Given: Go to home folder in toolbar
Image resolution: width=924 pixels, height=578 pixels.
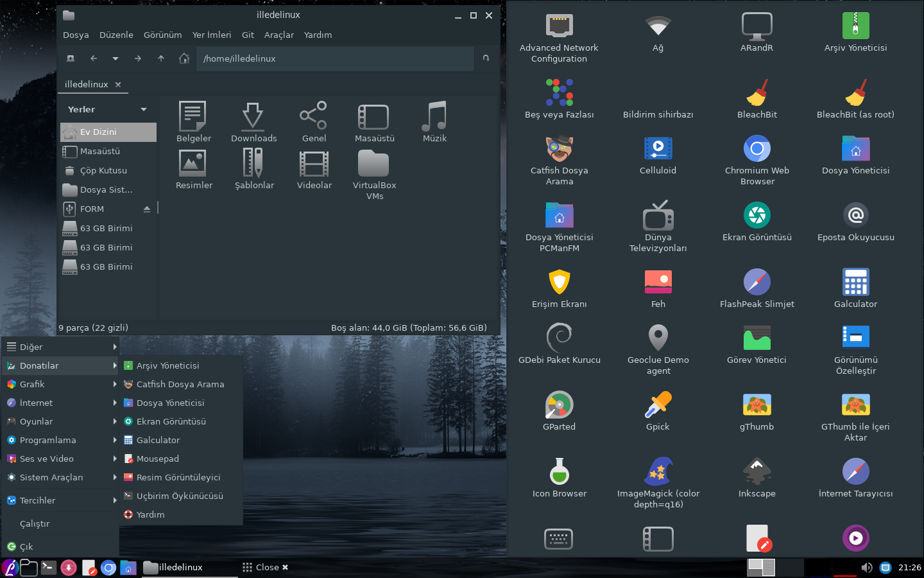Looking at the screenshot, I should [184, 58].
